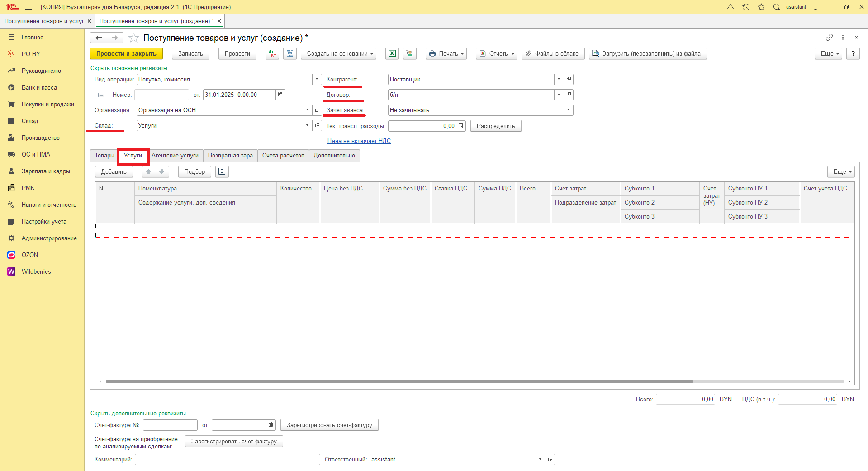The height and width of the screenshot is (471, 868).
Task: Click the calendar icon next to the document date
Action: click(280, 95)
